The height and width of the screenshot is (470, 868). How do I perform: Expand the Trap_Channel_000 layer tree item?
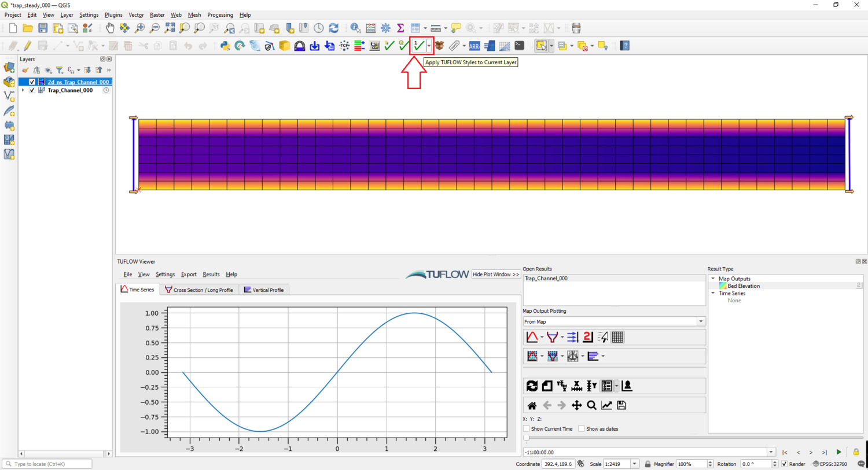23,90
